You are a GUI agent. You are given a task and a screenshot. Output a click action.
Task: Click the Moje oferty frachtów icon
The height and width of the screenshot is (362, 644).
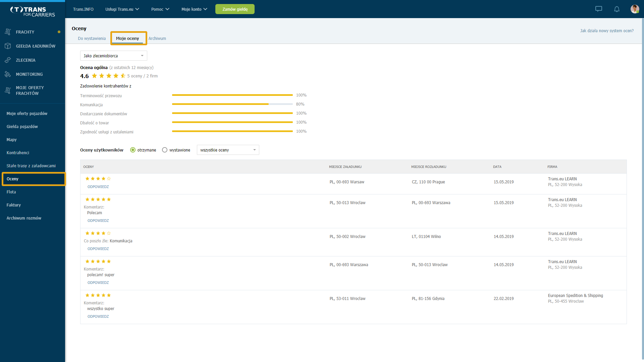pos(8,90)
